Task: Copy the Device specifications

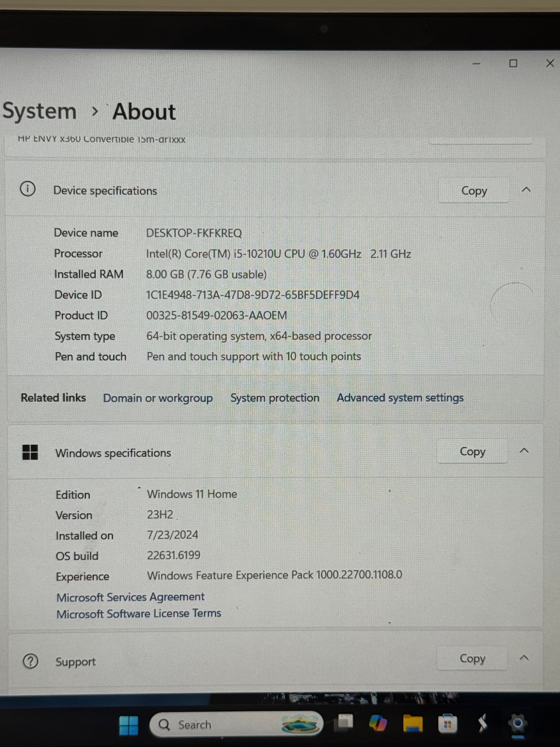Action: [x=474, y=190]
